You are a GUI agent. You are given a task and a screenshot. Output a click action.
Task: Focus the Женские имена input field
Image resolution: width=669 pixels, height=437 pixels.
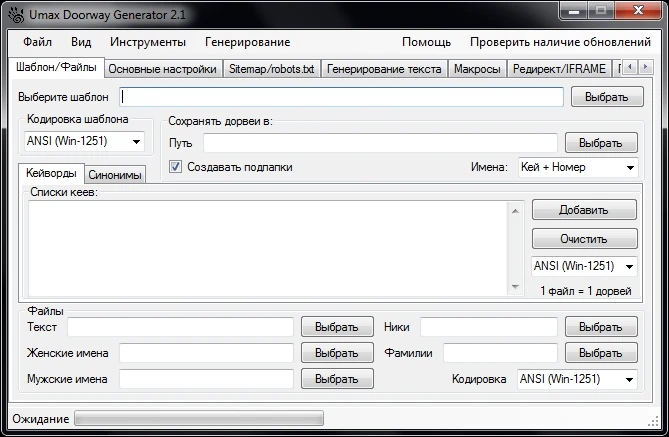[207, 353]
